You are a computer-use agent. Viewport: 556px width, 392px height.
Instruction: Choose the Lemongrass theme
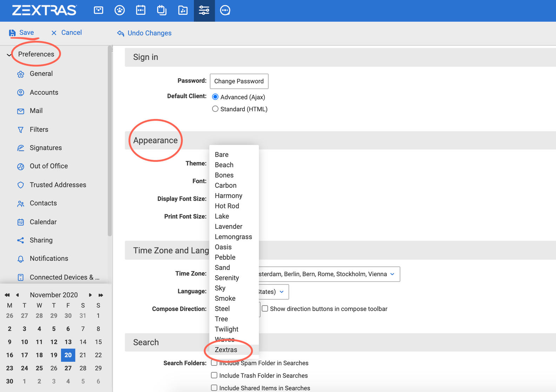coord(234,237)
